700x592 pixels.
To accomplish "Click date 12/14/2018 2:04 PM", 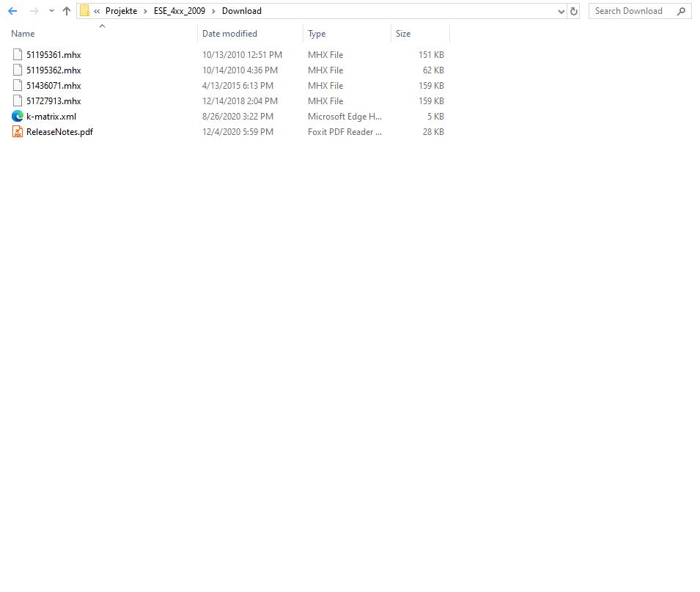I will click(240, 101).
